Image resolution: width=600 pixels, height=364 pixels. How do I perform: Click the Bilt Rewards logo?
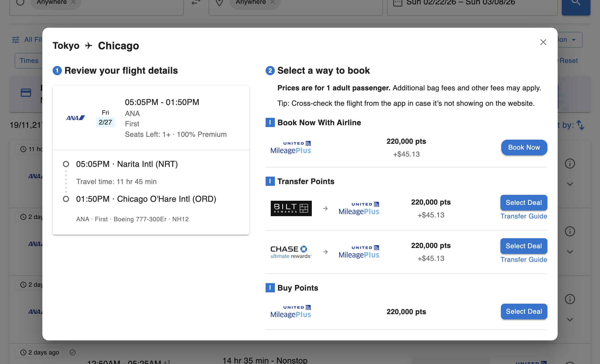click(291, 208)
